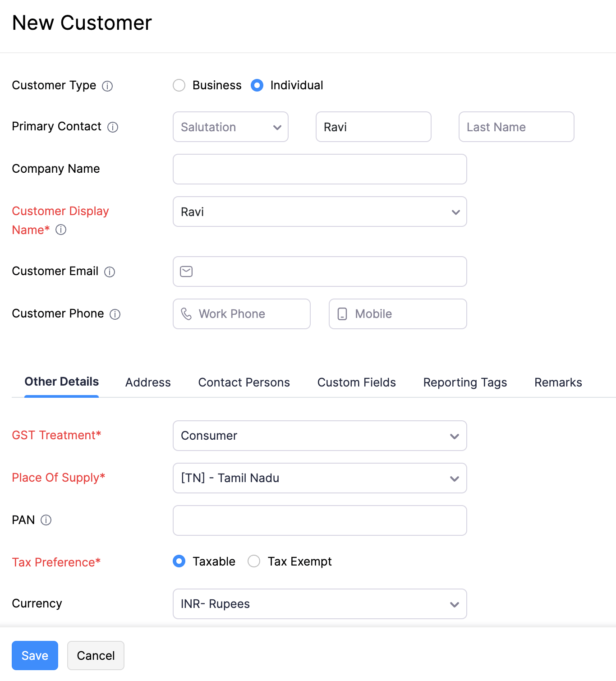The image size is (616, 681).
Task: Click the Primary Contact info icon
Action: (113, 127)
